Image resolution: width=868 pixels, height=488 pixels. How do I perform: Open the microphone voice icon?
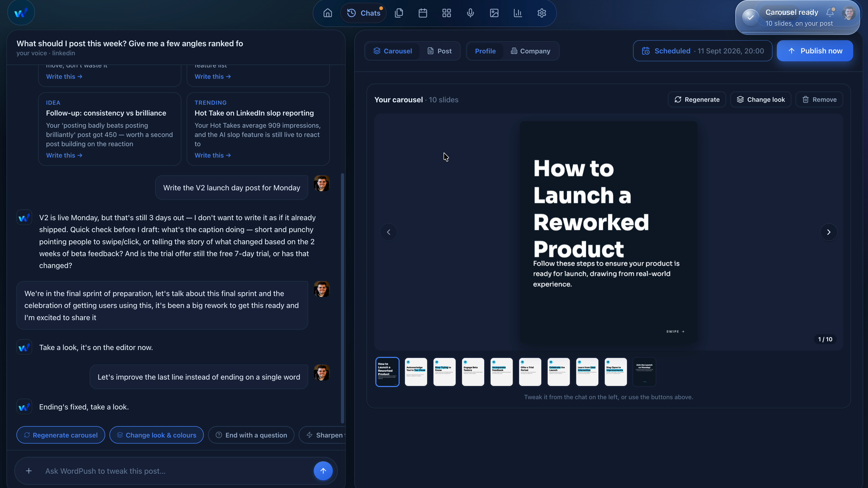coord(470,13)
